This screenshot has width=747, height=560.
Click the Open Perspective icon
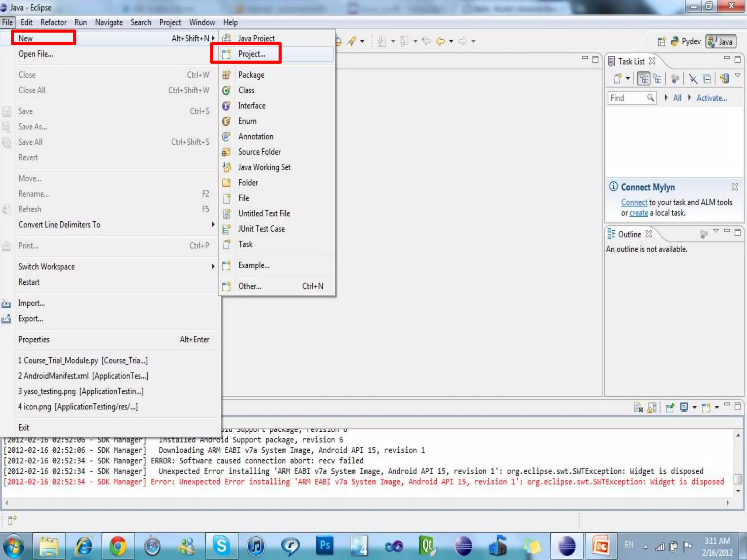tap(662, 42)
